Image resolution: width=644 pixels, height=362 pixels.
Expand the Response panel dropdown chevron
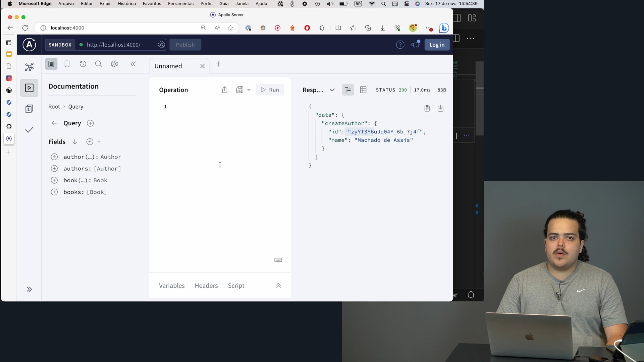332,90
